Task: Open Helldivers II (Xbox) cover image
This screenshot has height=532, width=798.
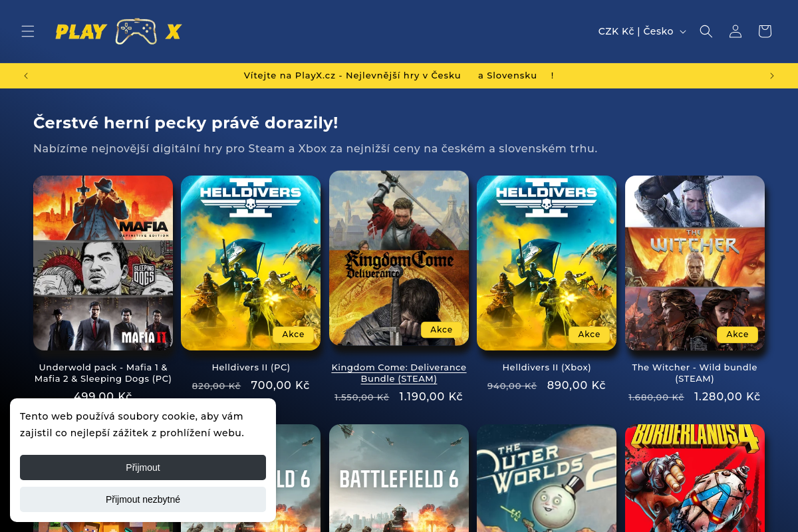Action: click(x=547, y=263)
